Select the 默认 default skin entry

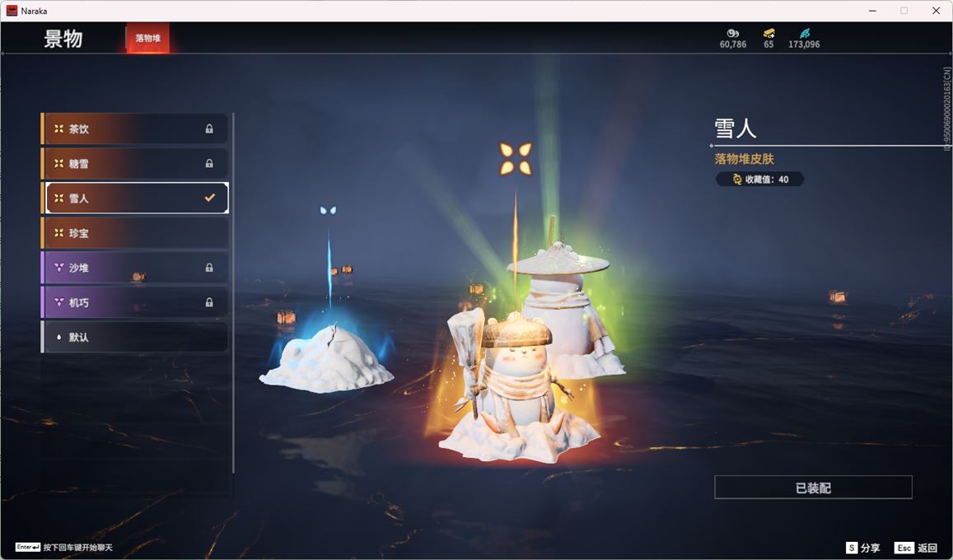(x=134, y=337)
